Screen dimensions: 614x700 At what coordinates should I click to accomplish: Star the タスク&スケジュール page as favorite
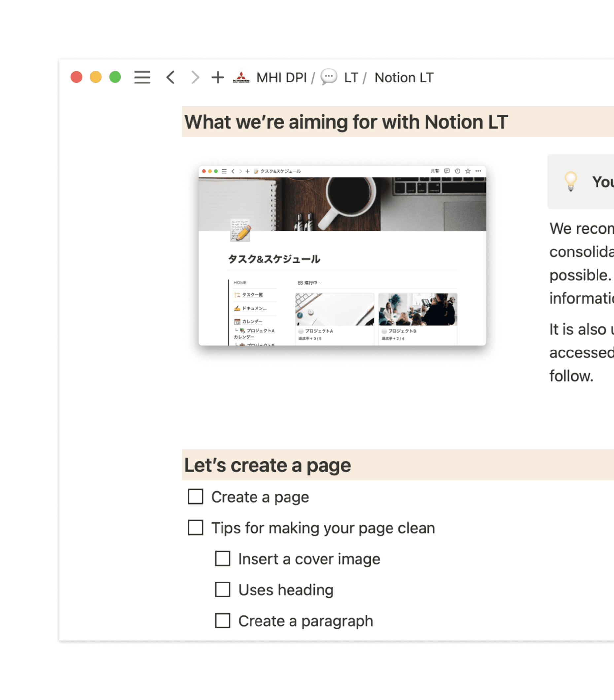coord(468,171)
